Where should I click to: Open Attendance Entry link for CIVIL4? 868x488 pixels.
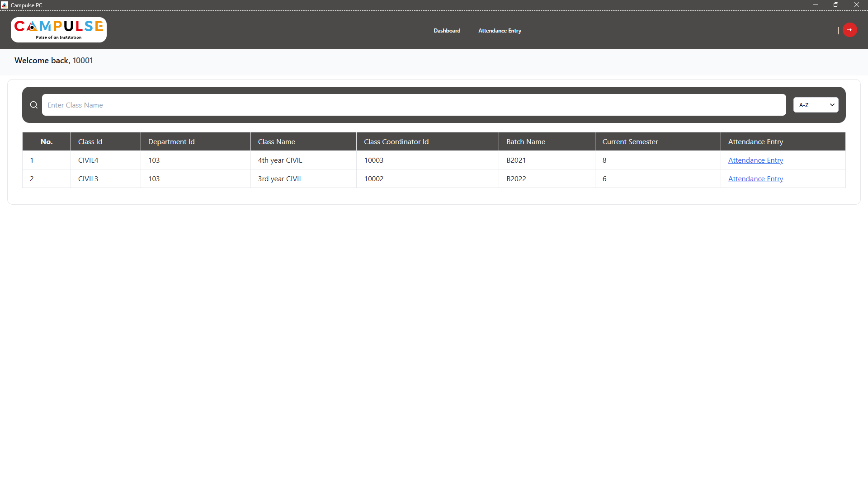755,160
